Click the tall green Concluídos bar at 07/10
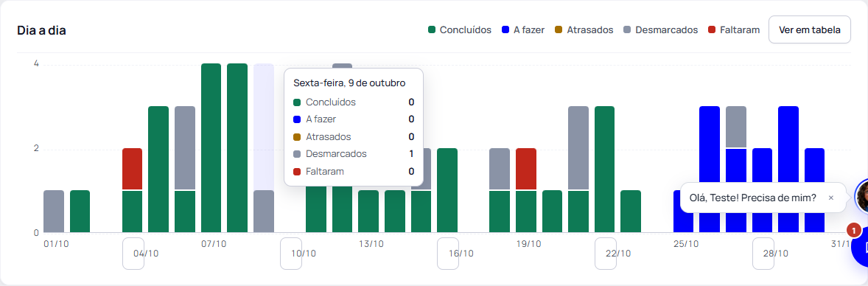 (211, 148)
